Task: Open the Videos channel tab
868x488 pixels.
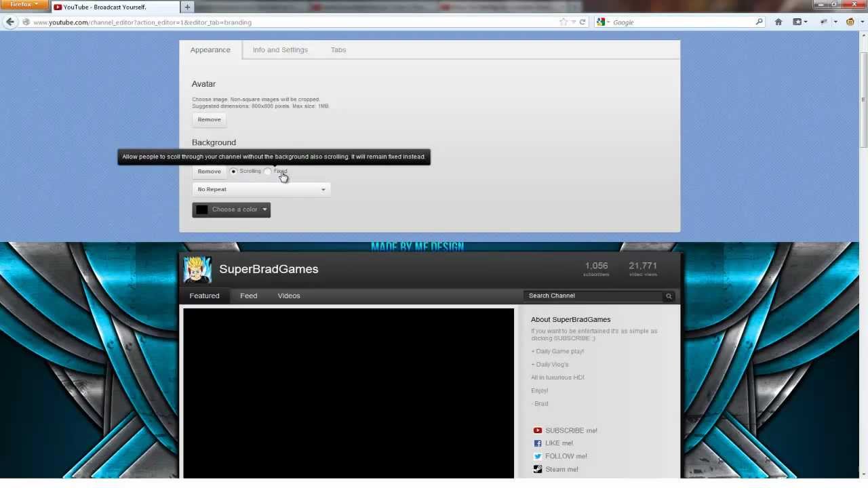Action: click(289, 296)
